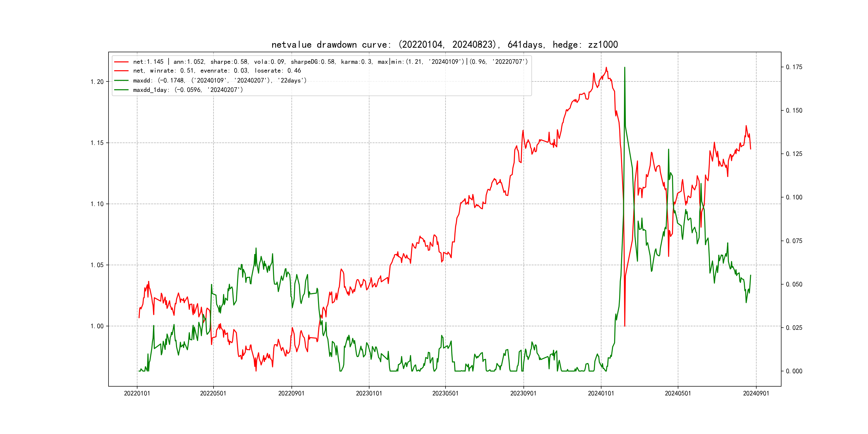Click the top of the tallest green drawdown spike
Image resolution: width=868 pixels, height=434 pixels.
pyautogui.click(x=624, y=68)
